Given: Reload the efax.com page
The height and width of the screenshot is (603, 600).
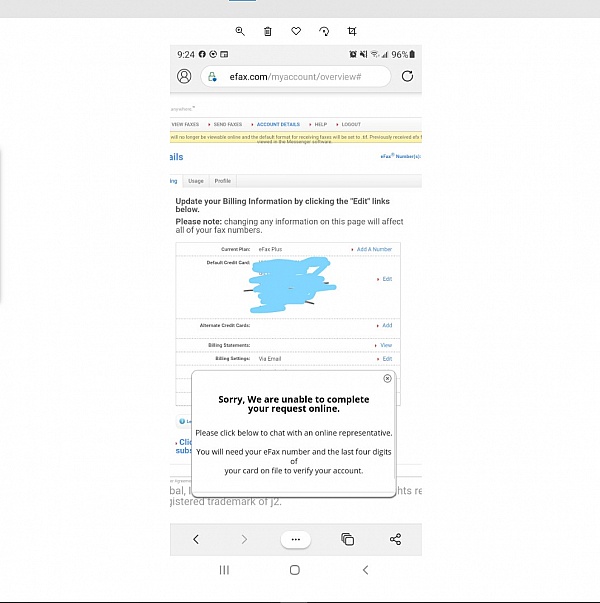Looking at the screenshot, I should [407, 76].
